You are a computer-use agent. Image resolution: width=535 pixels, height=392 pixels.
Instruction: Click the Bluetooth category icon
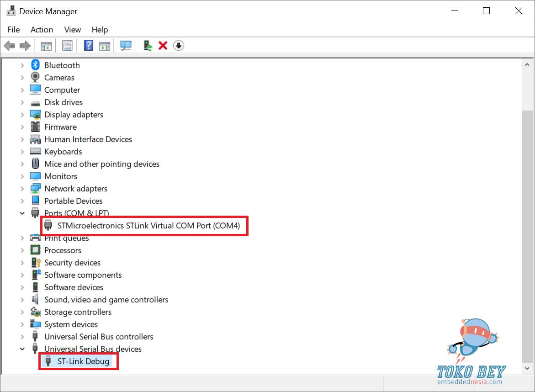[35, 65]
